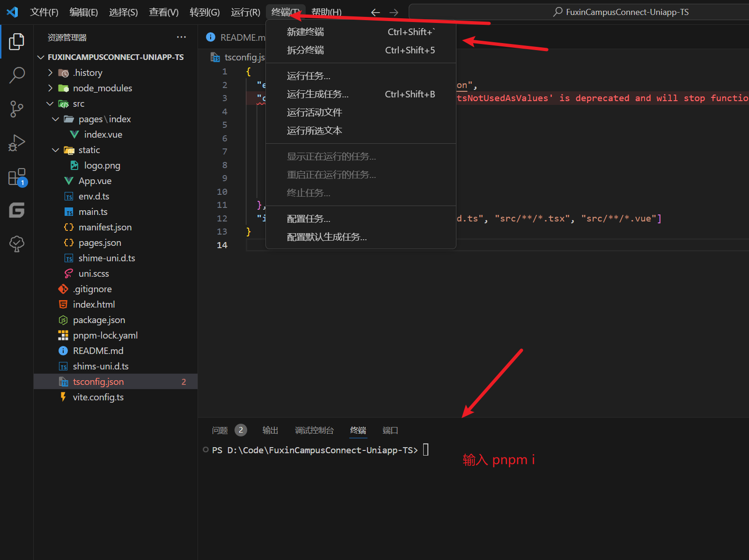Click the yaml icon of pnpm-lock.yaml
Screen dimensions: 749x560
point(63,335)
